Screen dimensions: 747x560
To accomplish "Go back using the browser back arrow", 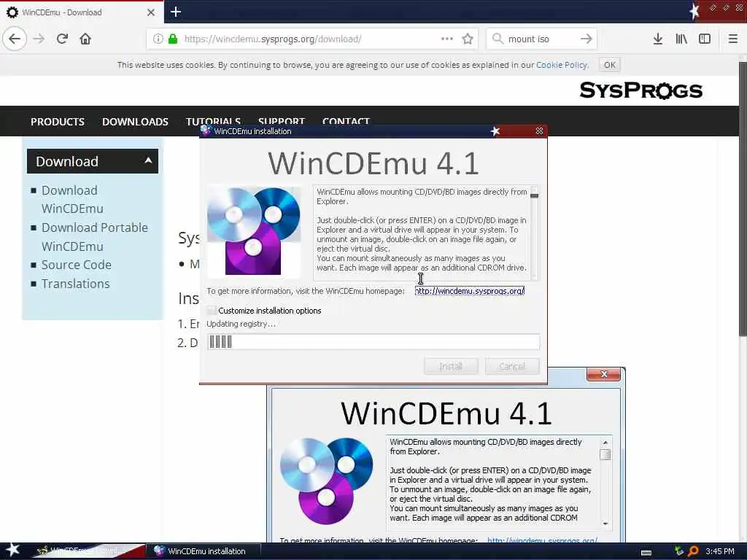I will 15,39.
